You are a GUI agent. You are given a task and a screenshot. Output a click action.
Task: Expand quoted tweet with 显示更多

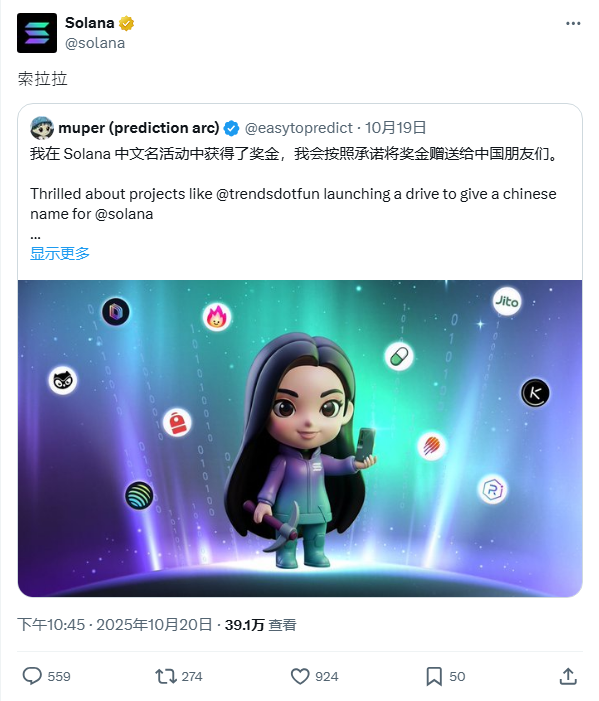[60, 253]
